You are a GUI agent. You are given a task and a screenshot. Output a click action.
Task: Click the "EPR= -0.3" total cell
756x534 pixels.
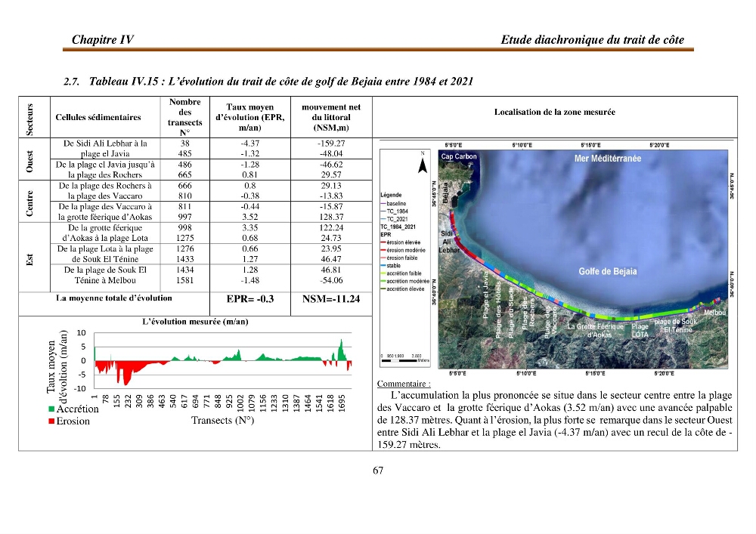click(250, 299)
